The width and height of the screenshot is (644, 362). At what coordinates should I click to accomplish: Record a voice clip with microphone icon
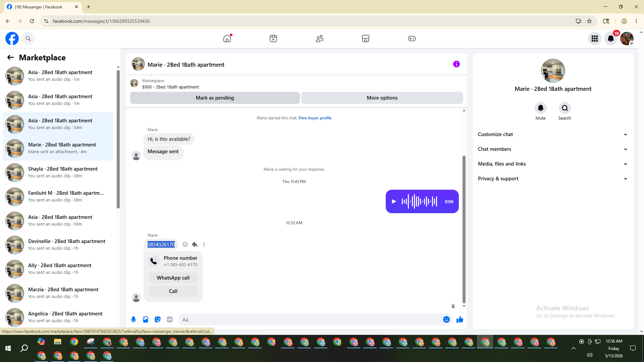133,319
